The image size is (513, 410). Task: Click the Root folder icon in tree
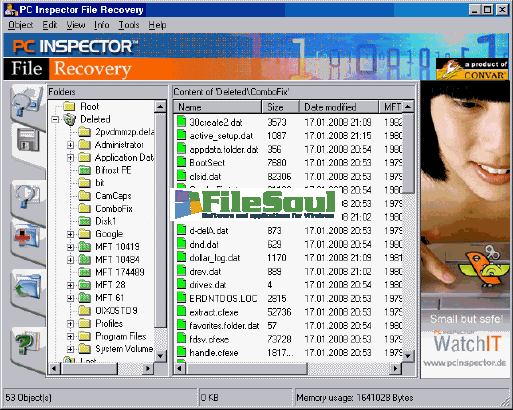(69, 107)
